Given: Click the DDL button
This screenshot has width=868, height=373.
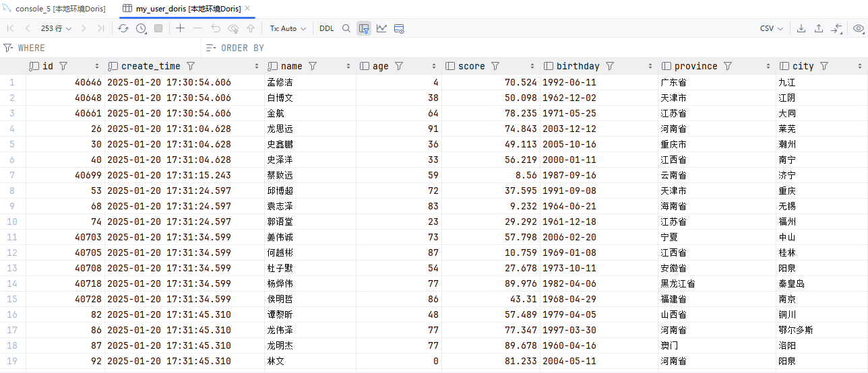Looking at the screenshot, I should click(326, 28).
